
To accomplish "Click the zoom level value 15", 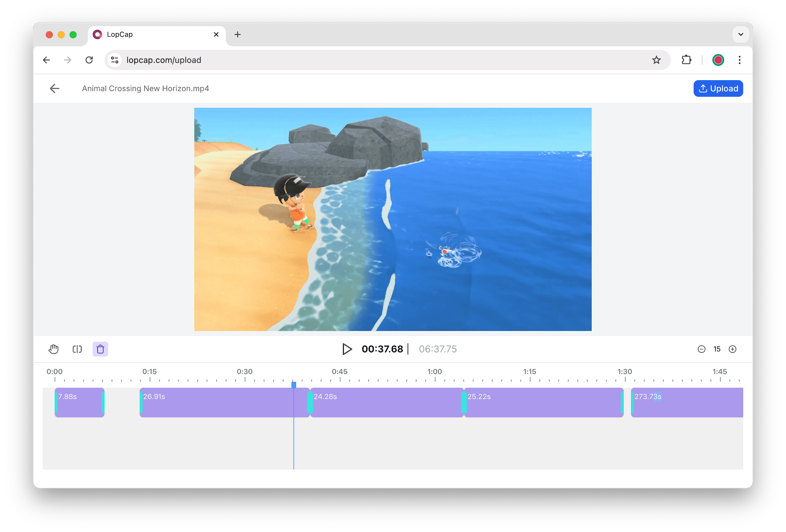I will tap(717, 349).
